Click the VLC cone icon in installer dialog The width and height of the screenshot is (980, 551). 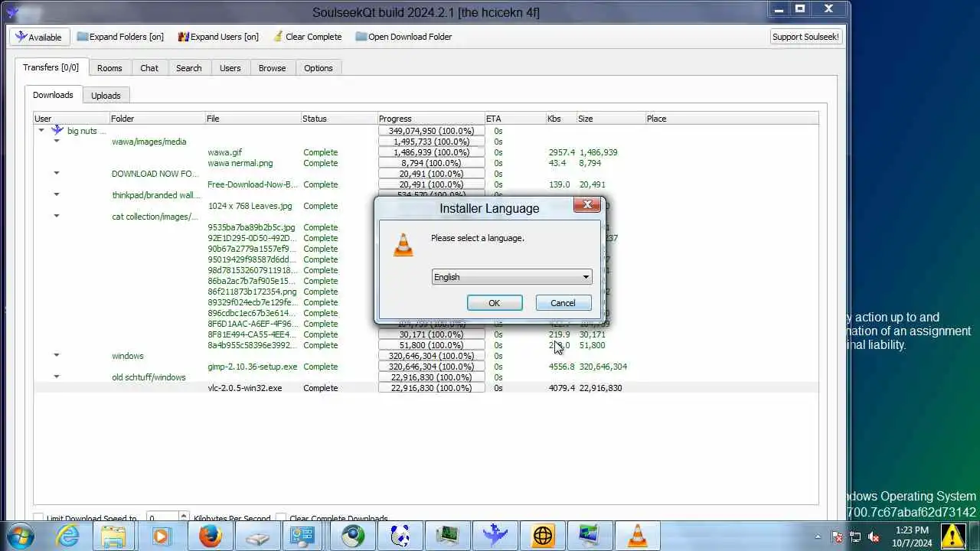tap(403, 244)
